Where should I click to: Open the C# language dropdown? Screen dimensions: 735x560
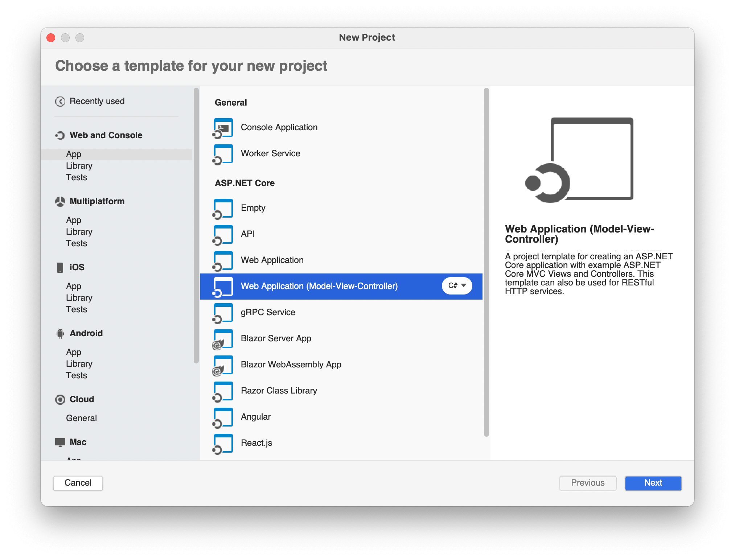pos(457,286)
